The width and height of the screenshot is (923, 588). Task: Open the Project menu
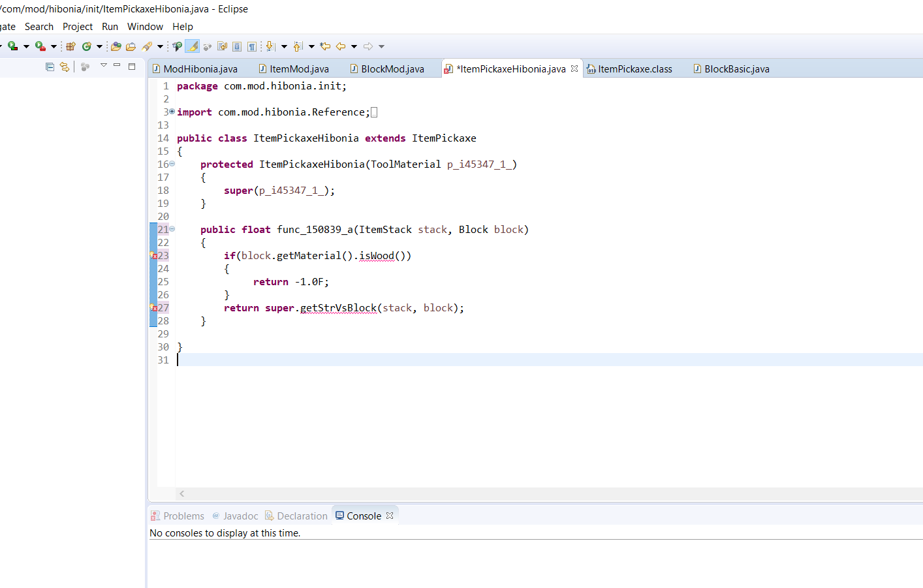point(78,27)
